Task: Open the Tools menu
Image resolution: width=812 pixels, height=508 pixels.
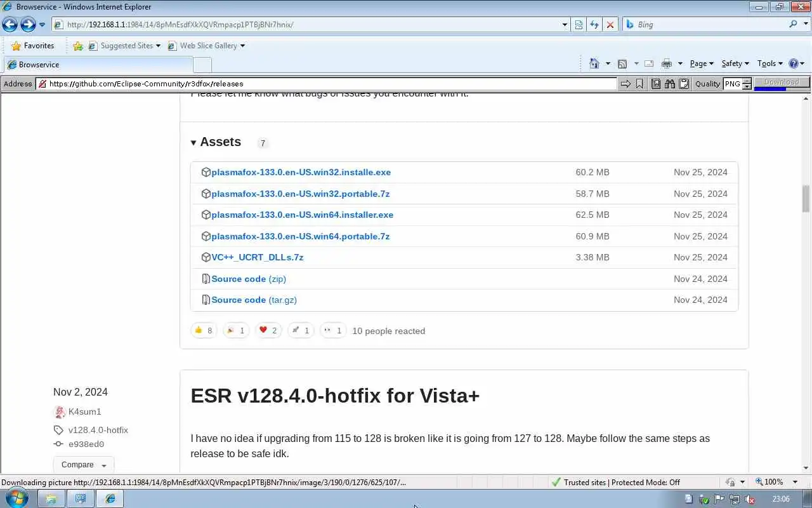Action: (770, 63)
